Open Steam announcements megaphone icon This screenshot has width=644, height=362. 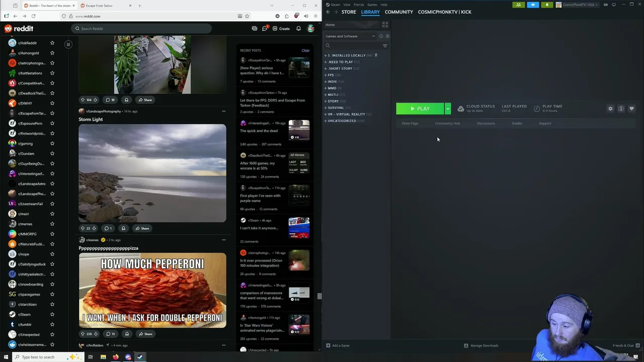533,5
